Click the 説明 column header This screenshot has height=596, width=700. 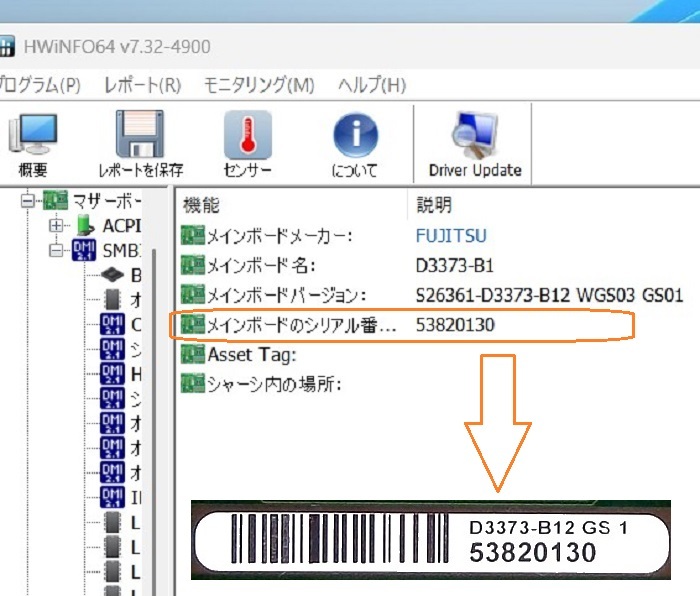pos(434,206)
